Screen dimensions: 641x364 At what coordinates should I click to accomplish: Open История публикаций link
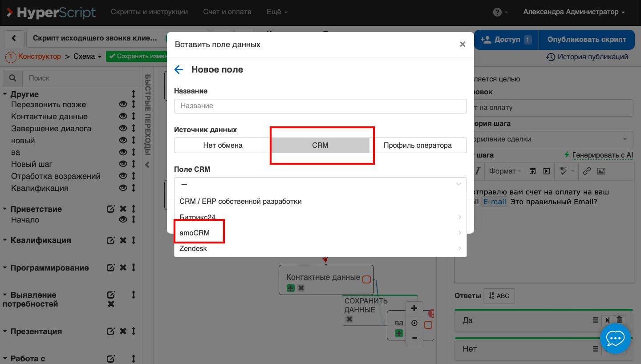click(x=587, y=57)
